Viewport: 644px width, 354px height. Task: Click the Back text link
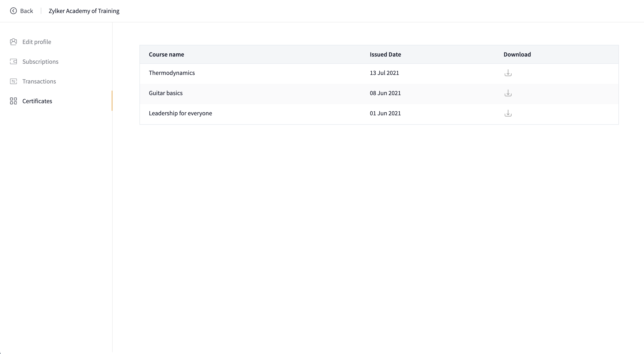[26, 11]
